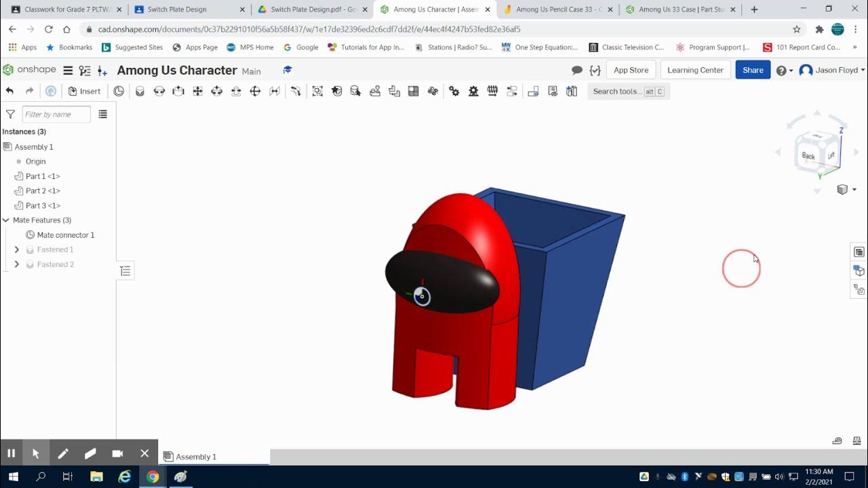This screenshot has height=488, width=868.
Task: Open Chrome from the Windows taskbar
Action: 153,476
